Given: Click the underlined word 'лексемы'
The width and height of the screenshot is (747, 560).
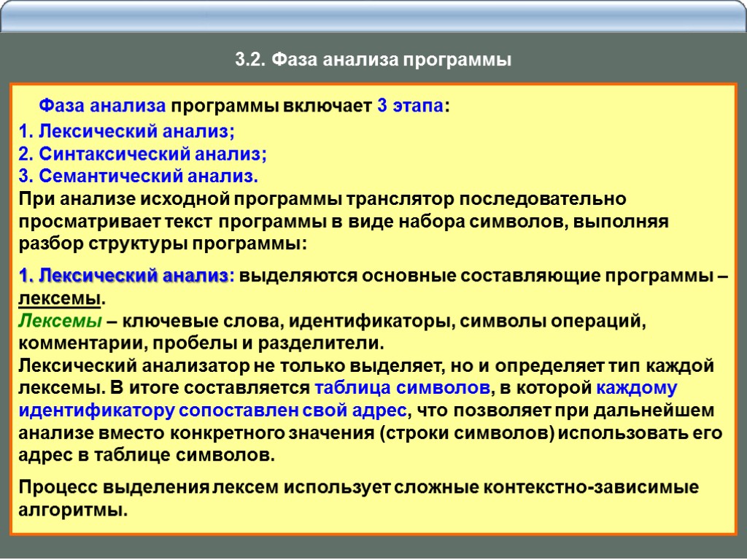Looking at the screenshot, I should [x=60, y=298].
